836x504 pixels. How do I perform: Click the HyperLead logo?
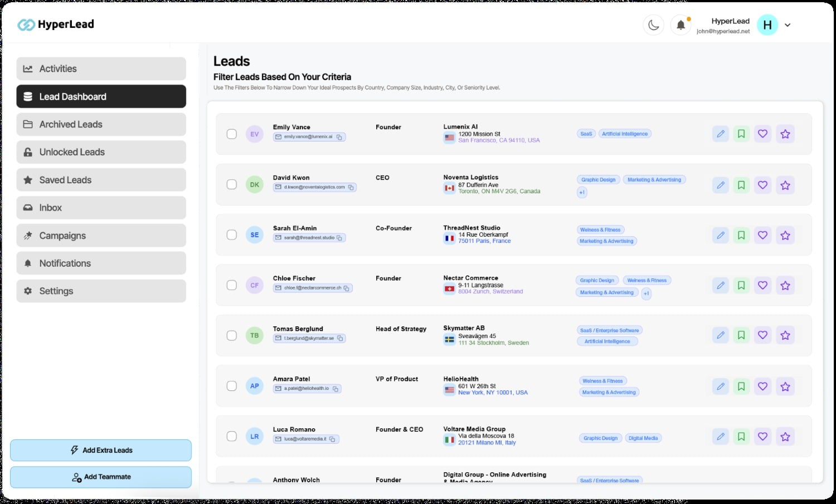tap(56, 25)
